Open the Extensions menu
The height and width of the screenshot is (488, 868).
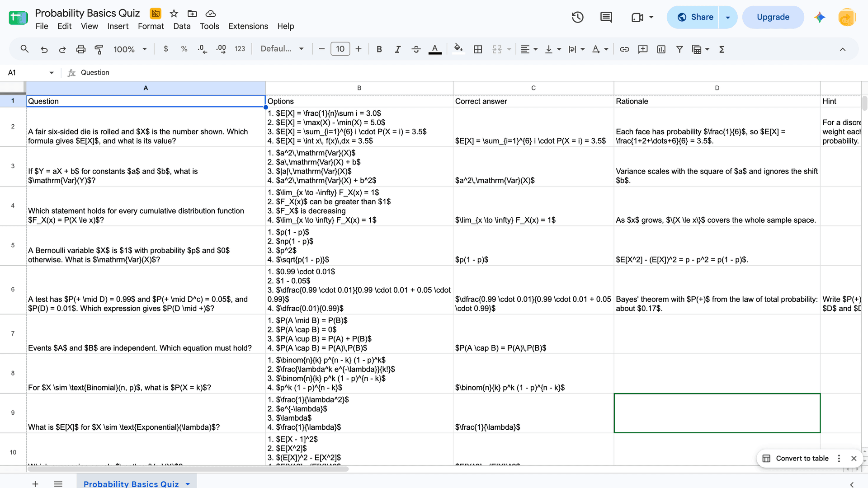tap(248, 26)
